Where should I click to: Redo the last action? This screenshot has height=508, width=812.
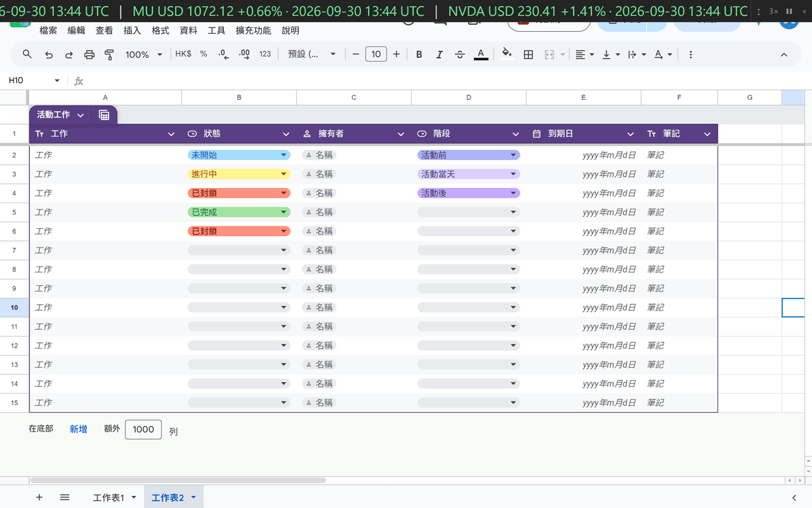click(69, 55)
